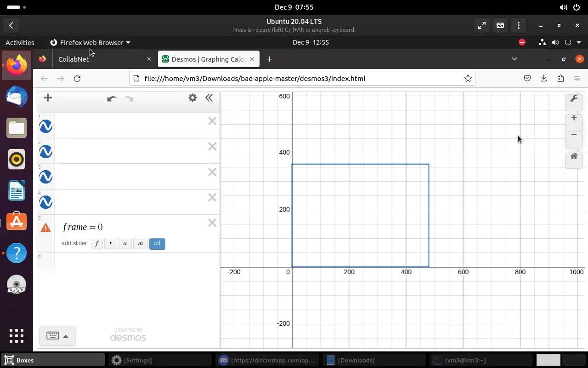Close the CollabNet tab
Screen dimensions: 588x368
pyautogui.click(x=148, y=59)
